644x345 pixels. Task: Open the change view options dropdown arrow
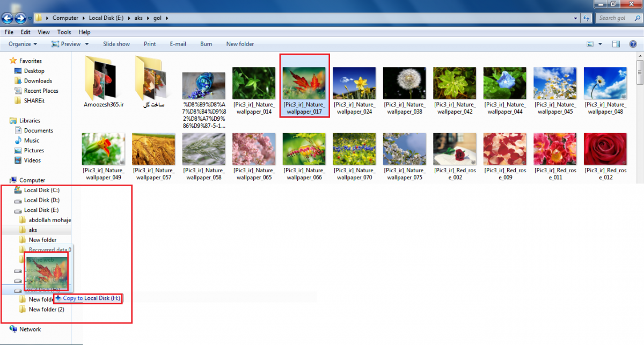click(x=600, y=44)
